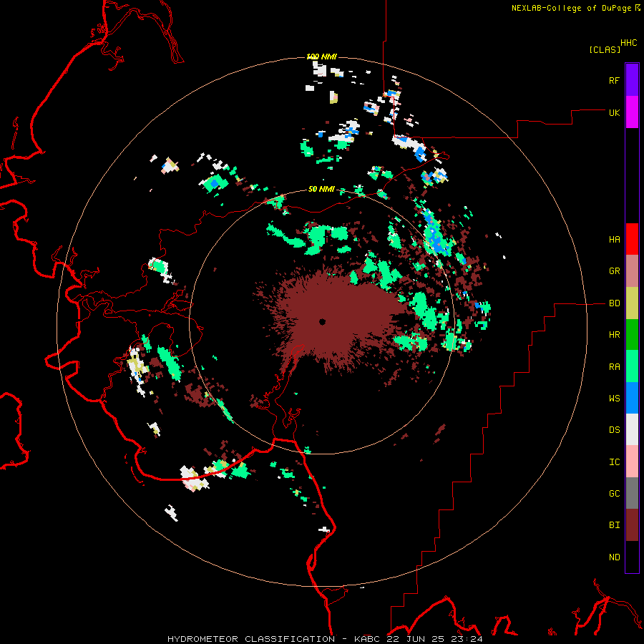Click the 23:24 timestamp in the footer
The image size is (644, 644).
pyautogui.click(x=465, y=639)
